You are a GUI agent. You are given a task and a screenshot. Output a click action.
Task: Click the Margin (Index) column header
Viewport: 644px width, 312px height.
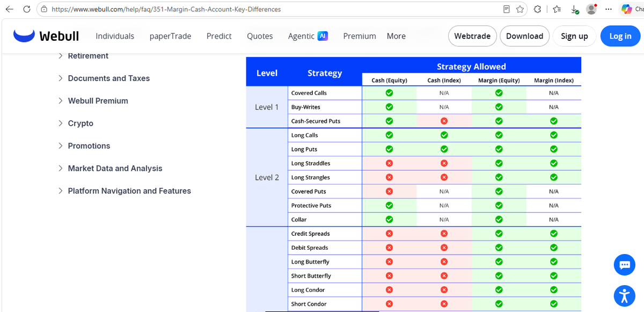click(554, 80)
